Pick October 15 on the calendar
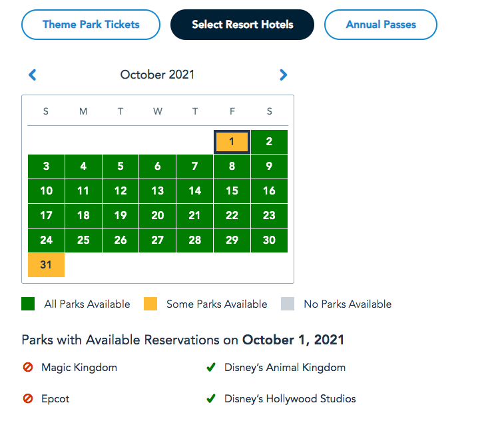The width and height of the screenshot is (504, 425). point(232,191)
